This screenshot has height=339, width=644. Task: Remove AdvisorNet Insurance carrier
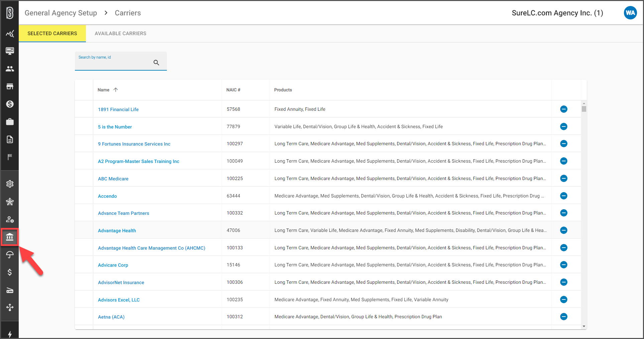click(564, 282)
